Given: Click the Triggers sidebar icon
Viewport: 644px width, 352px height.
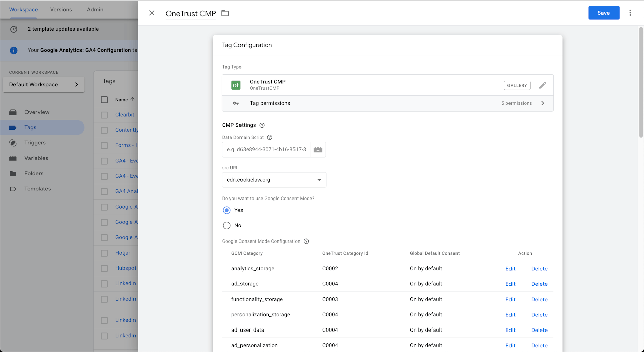Looking at the screenshot, I should coord(13,143).
